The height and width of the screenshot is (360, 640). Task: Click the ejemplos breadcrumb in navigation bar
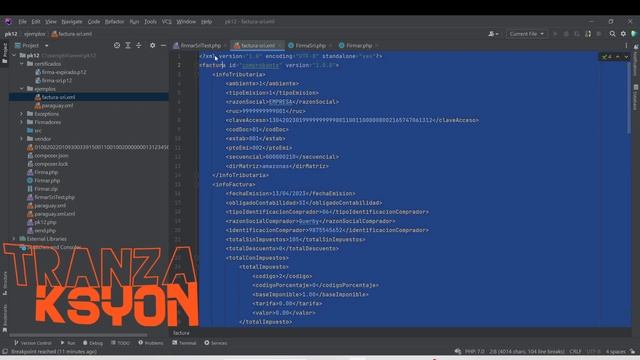35,34
